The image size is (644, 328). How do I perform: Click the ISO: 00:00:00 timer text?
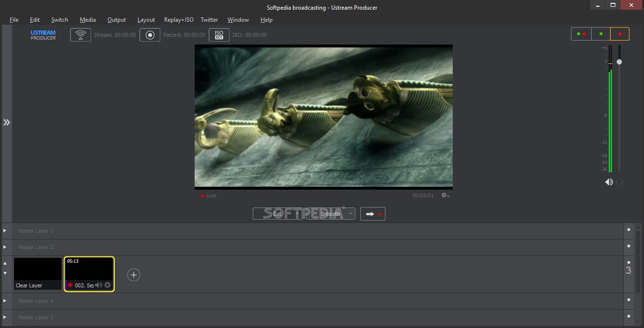click(249, 35)
